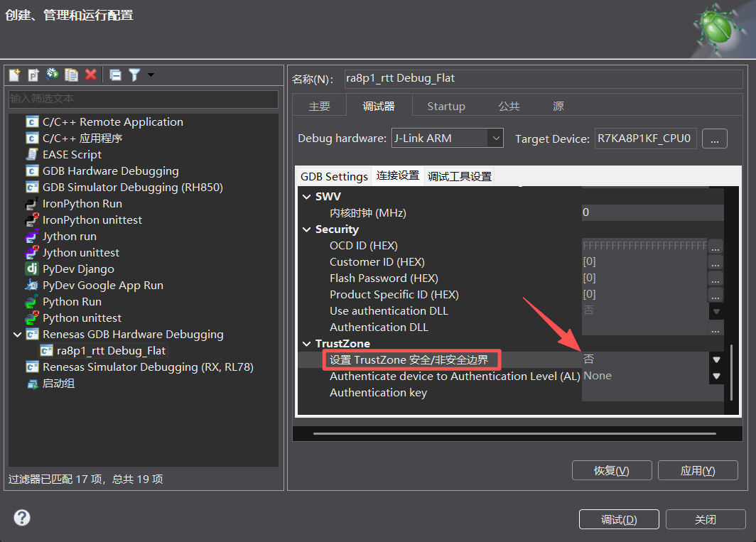Open Use authentication DLL dropdown
This screenshot has height=542, width=756.
click(716, 312)
